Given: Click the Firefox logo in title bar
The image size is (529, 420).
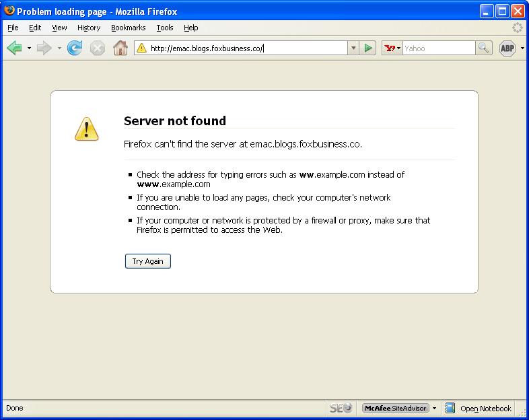Looking at the screenshot, I should click(9, 11).
